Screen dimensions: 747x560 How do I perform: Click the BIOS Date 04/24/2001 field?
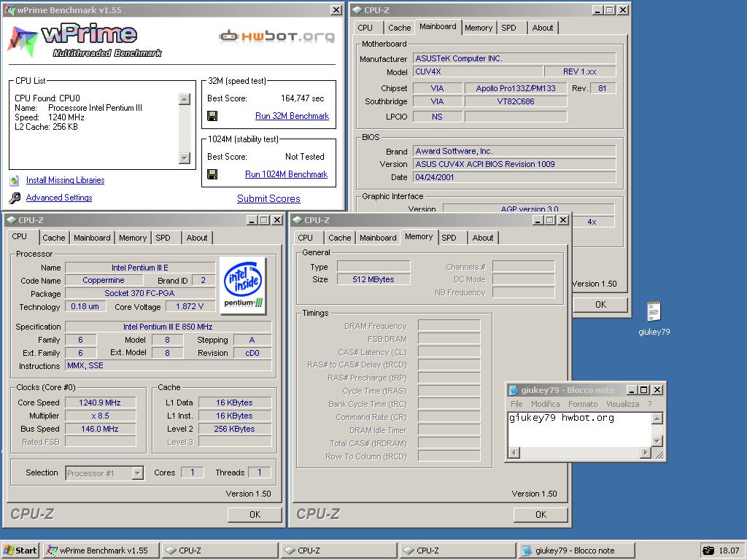coord(514,177)
